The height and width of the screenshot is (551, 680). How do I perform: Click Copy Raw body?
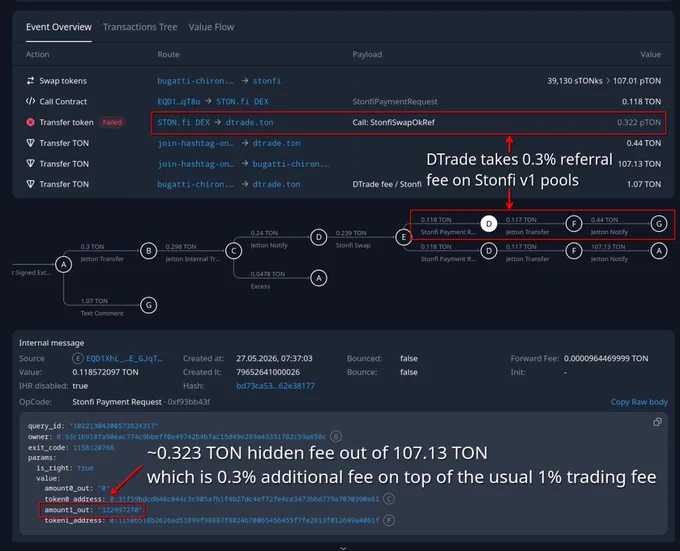click(x=639, y=402)
